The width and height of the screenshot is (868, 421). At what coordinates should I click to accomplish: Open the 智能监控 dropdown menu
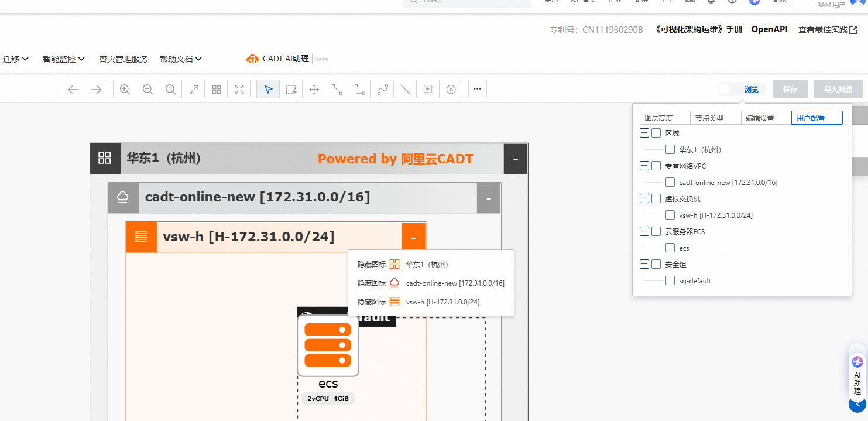(64, 59)
